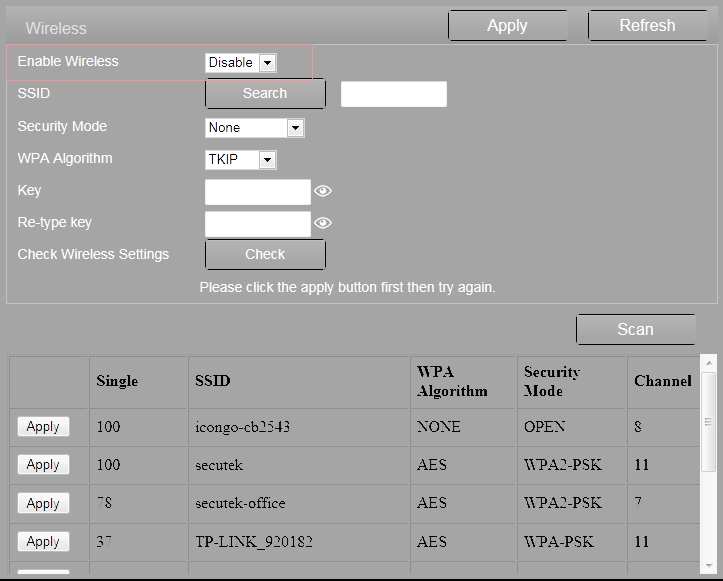Click channel 8 cell for icongo-cb2543

663,427
